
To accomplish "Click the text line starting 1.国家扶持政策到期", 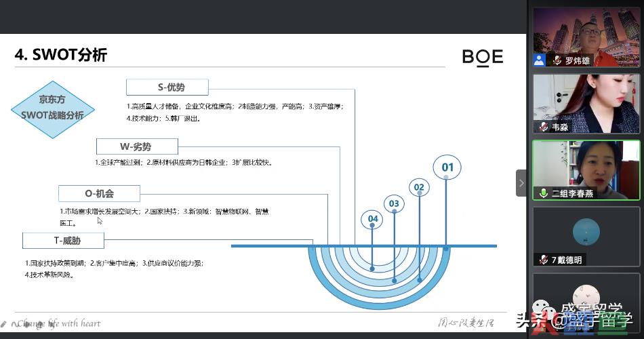I will point(114,263).
